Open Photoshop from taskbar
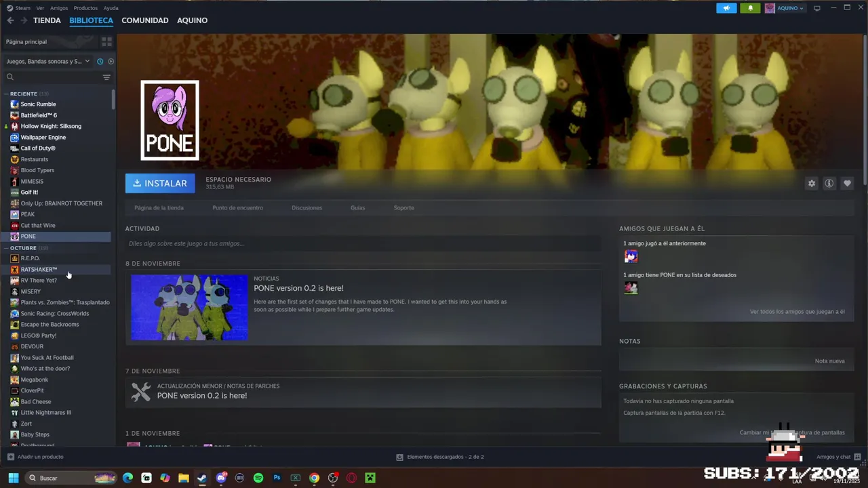Image resolution: width=868 pixels, height=488 pixels. 277,478
